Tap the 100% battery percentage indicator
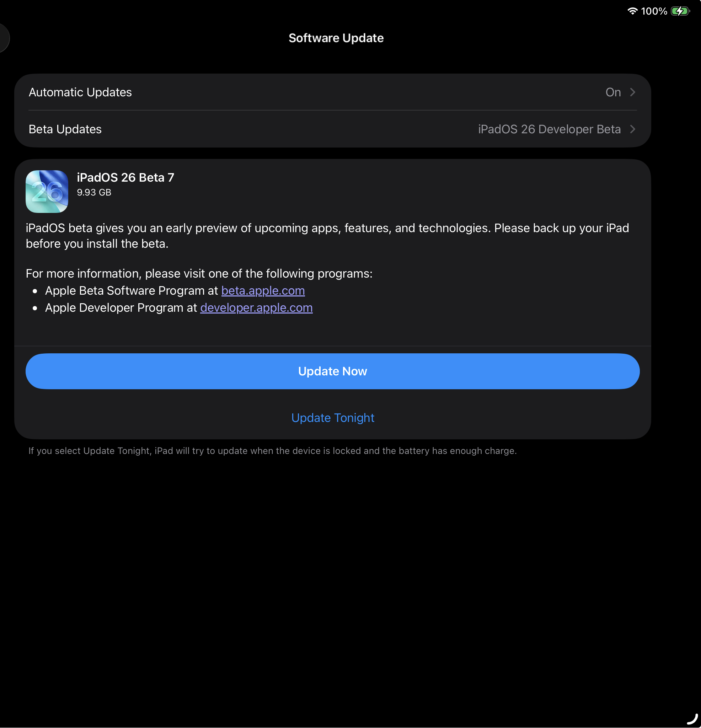Screen dimensions: 701x728 click(654, 11)
